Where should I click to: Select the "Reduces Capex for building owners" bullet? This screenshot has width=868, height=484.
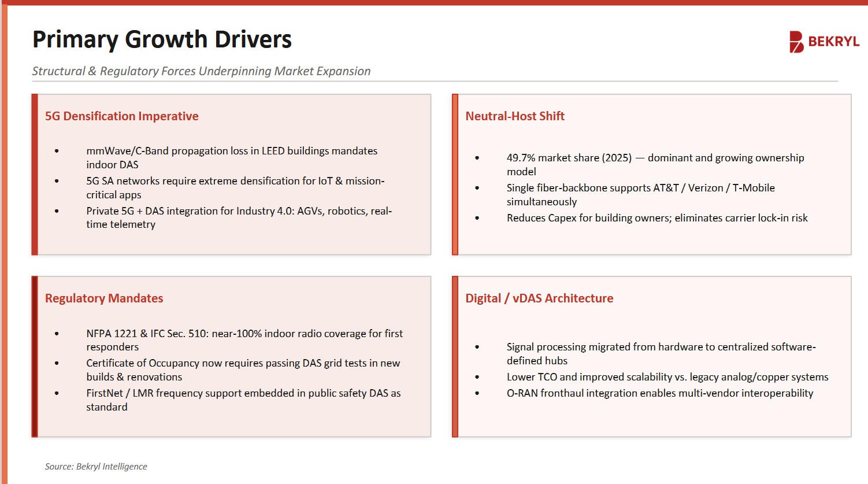click(x=657, y=218)
